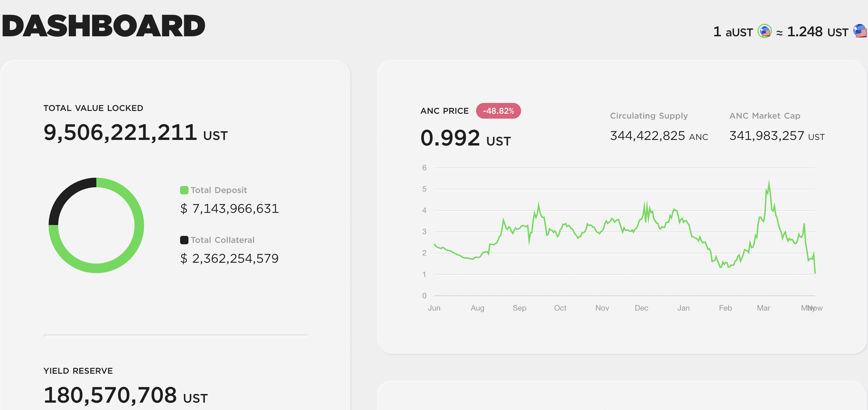Click the UST flag coin icon
The image size is (868, 410).
860,31
